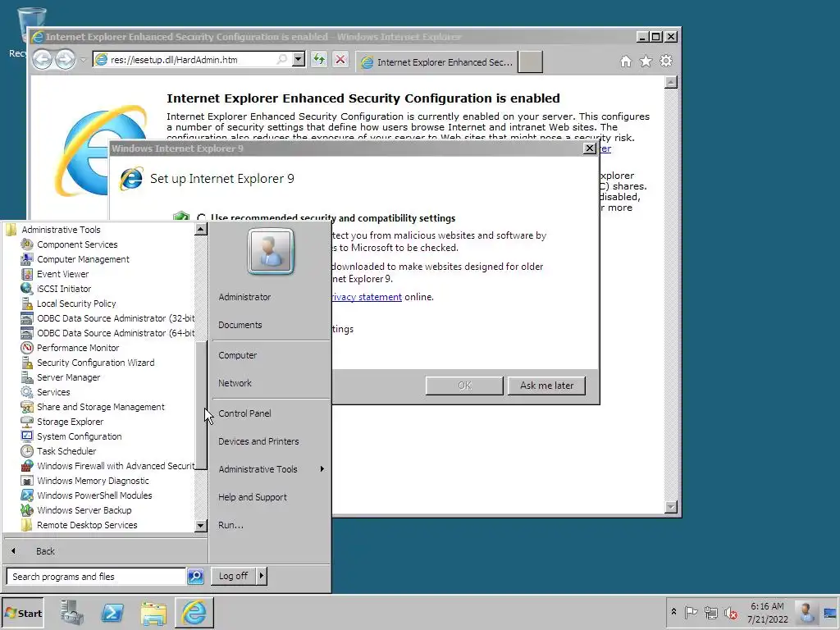This screenshot has width=840, height=630.
Task: Open Network from start menu
Action: pyautogui.click(x=235, y=383)
